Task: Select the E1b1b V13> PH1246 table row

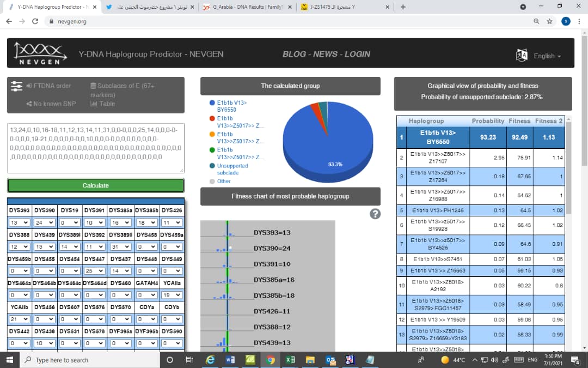Action: tap(480, 210)
